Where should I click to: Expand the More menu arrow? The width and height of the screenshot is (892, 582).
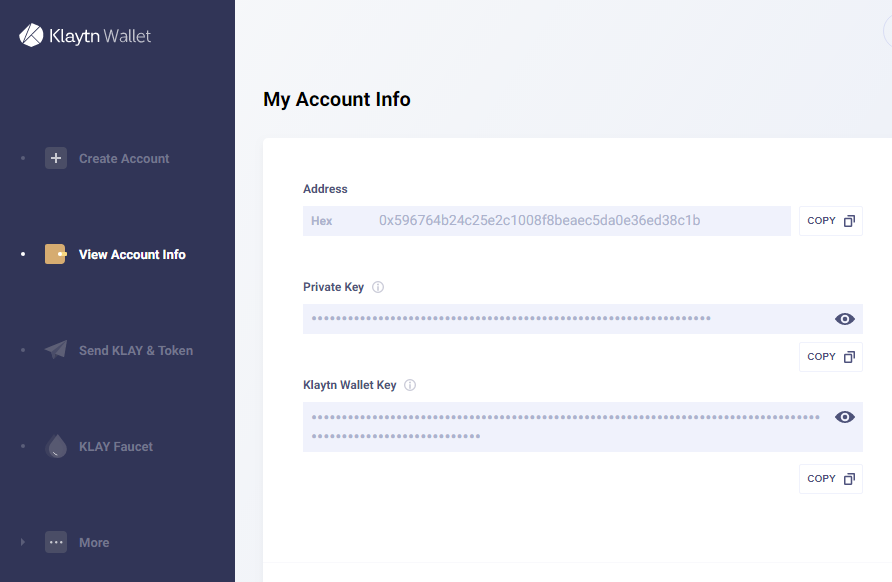coord(23,542)
